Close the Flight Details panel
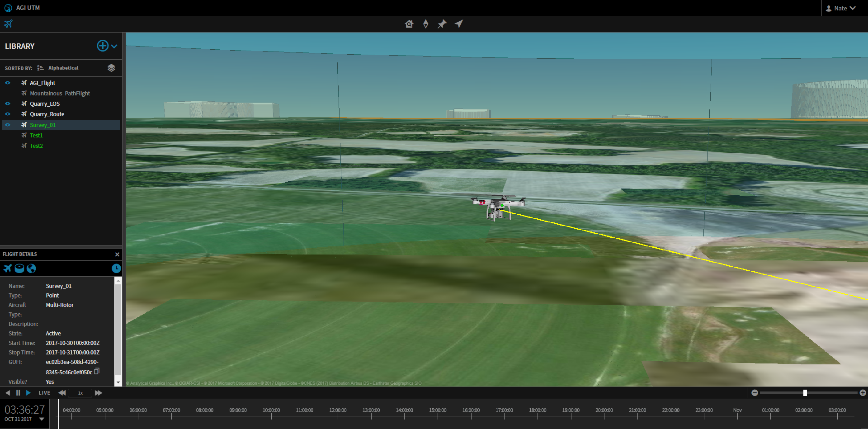The height and width of the screenshot is (429, 868). 117,255
